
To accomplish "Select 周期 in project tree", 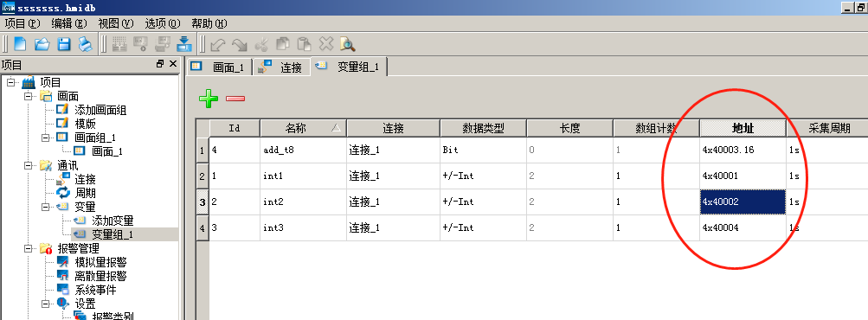I will [x=86, y=193].
